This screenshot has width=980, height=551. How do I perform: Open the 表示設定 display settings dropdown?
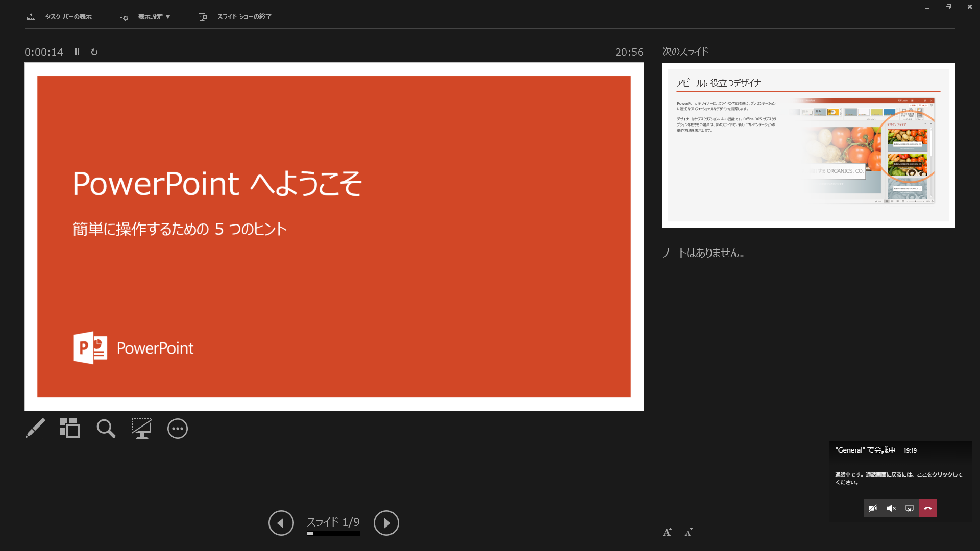(145, 17)
